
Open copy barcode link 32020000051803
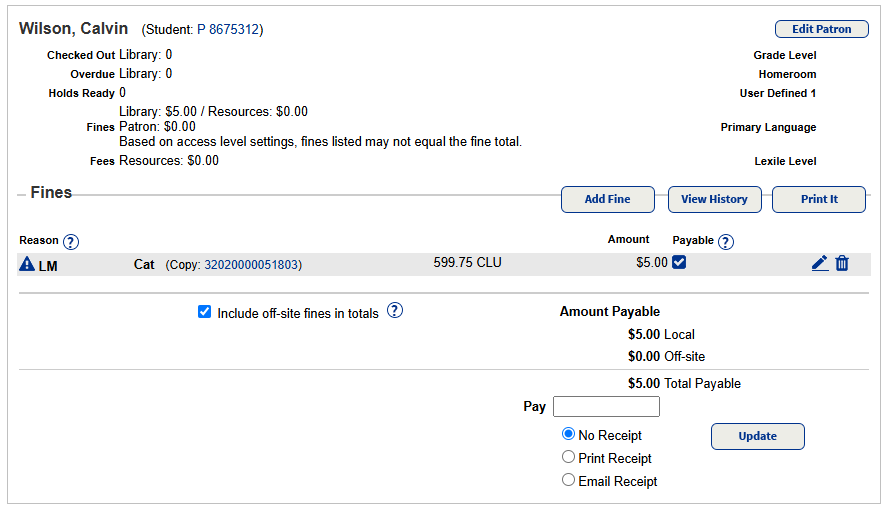[251, 265]
